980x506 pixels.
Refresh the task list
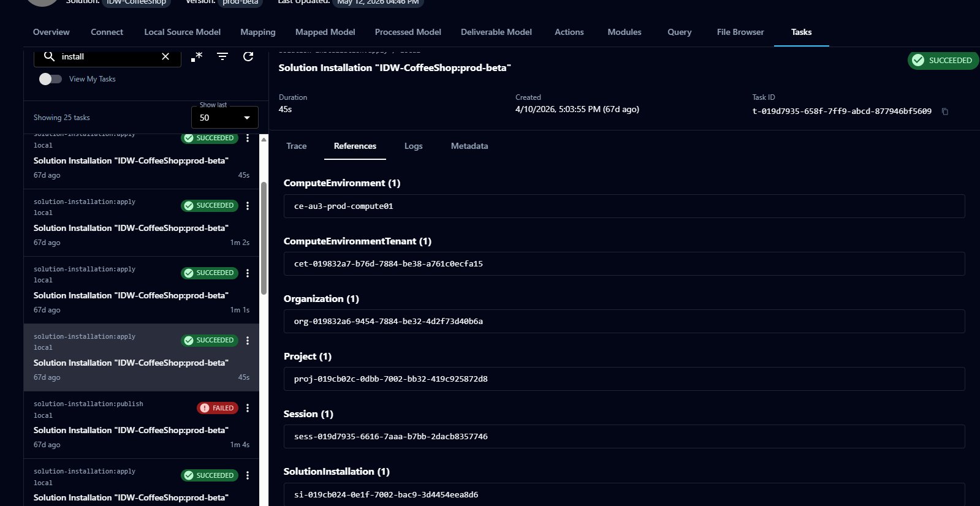point(248,56)
